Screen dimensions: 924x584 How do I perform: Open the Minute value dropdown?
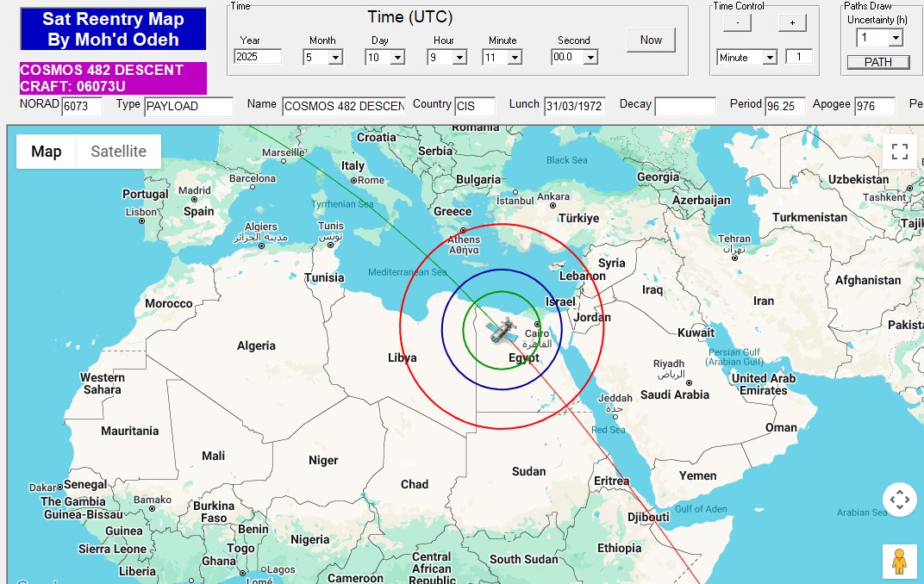tap(515, 58)
